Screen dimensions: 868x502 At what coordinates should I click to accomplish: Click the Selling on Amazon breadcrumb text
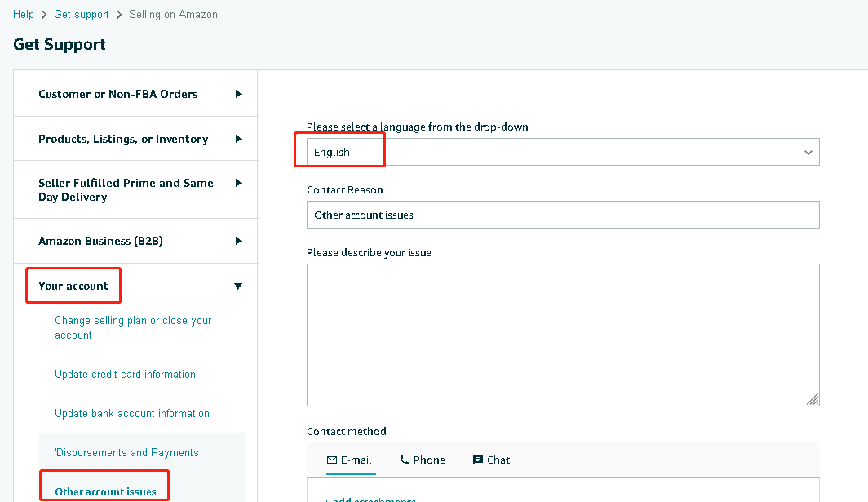(173, 15)
